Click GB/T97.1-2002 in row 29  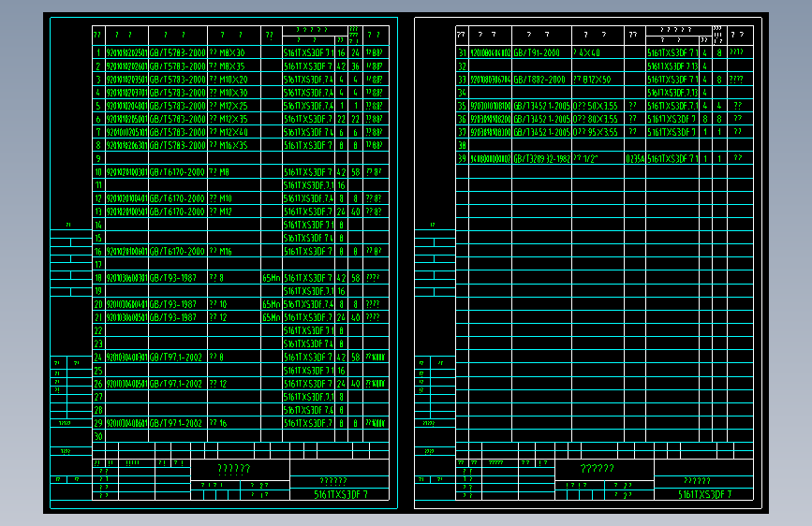coord(178,423)
